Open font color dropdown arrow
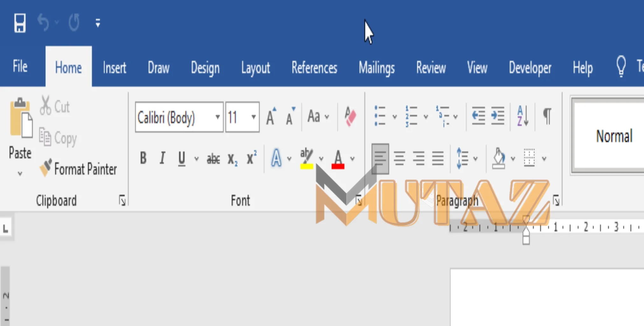 tap(353, 159)
